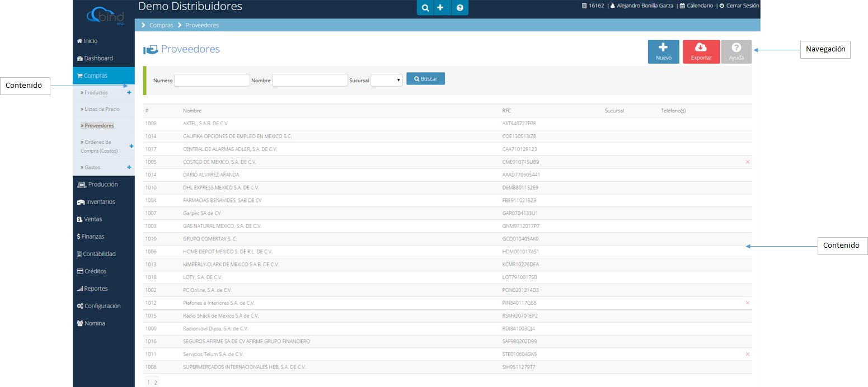Click the Nuevo button
The image size is (868, 387).
(x=664, y=51)
